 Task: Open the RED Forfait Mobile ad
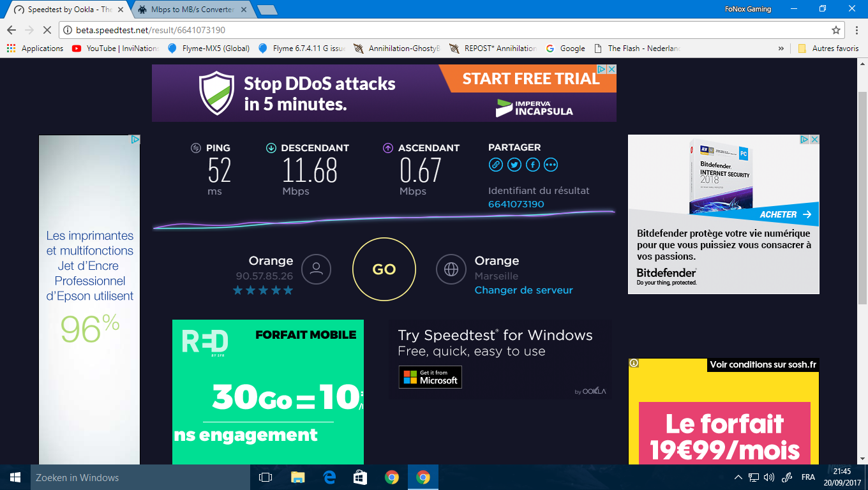click(268, 392)
